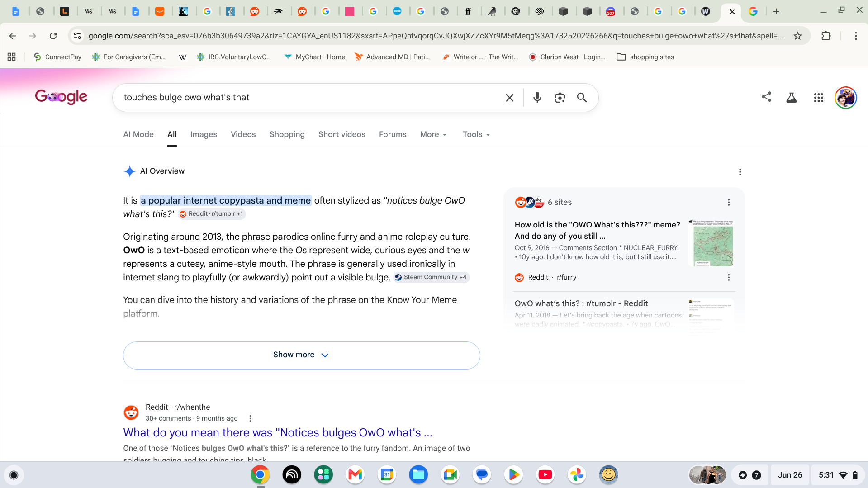
Task: Open Google Meet from the shelf
Action: [450, 475]
